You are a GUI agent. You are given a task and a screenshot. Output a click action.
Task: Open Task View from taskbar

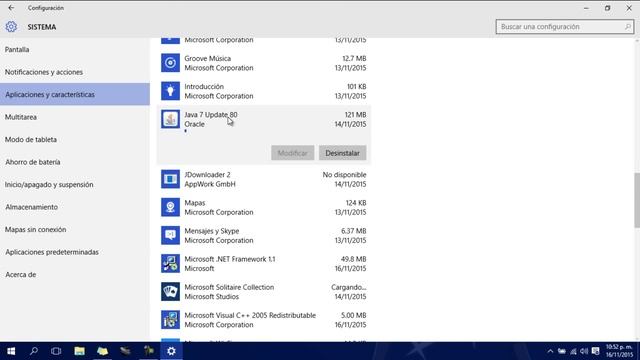[56, 351]
